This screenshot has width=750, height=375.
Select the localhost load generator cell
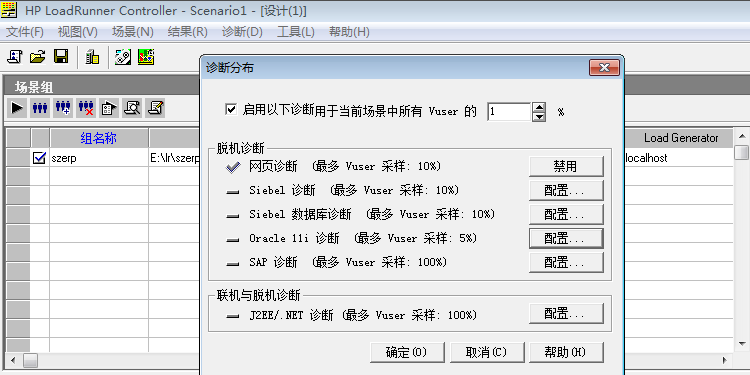678,157
